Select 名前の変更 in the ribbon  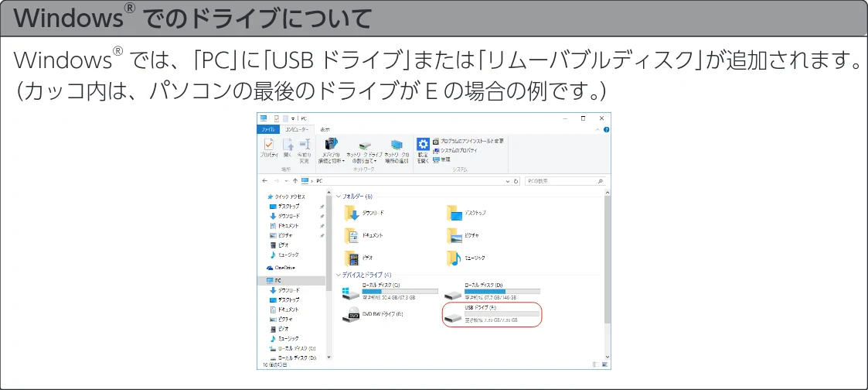pyautogui.click(x=304, y=151)
